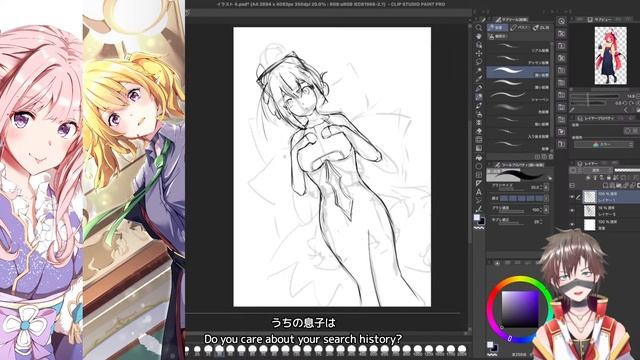The width and height of the screenshot is (640, 360).
Task: Adjust the brush hardness indicator bar
Action: [x=522, y=198]
